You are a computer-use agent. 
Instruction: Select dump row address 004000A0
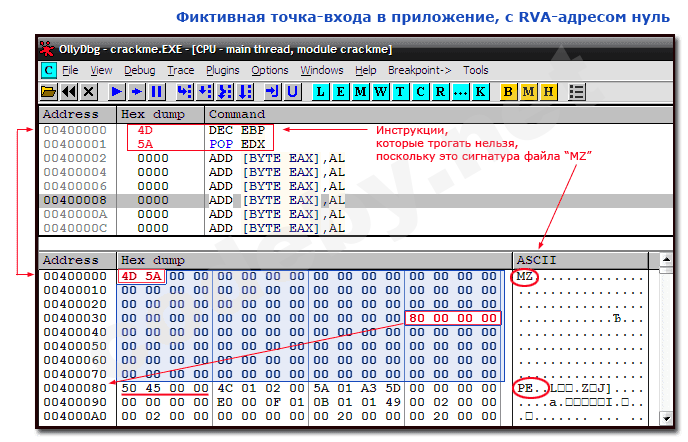pyautogui.click(x=75, y=417)
